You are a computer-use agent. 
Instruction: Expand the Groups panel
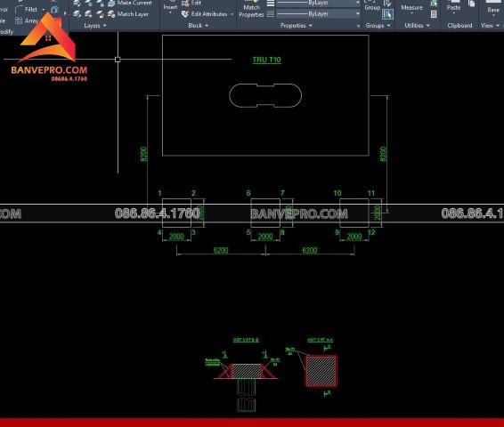pyautogui.click(x=378, y=26)
